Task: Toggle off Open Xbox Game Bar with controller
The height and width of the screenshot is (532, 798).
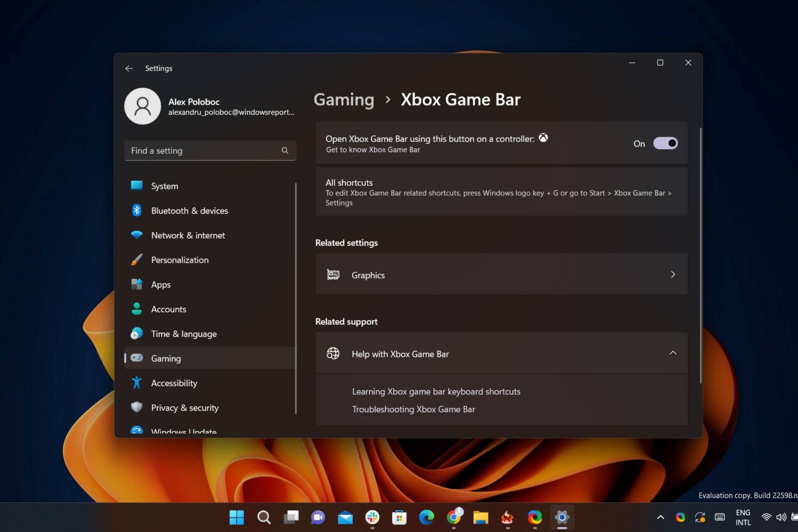Action: [665, 143]
